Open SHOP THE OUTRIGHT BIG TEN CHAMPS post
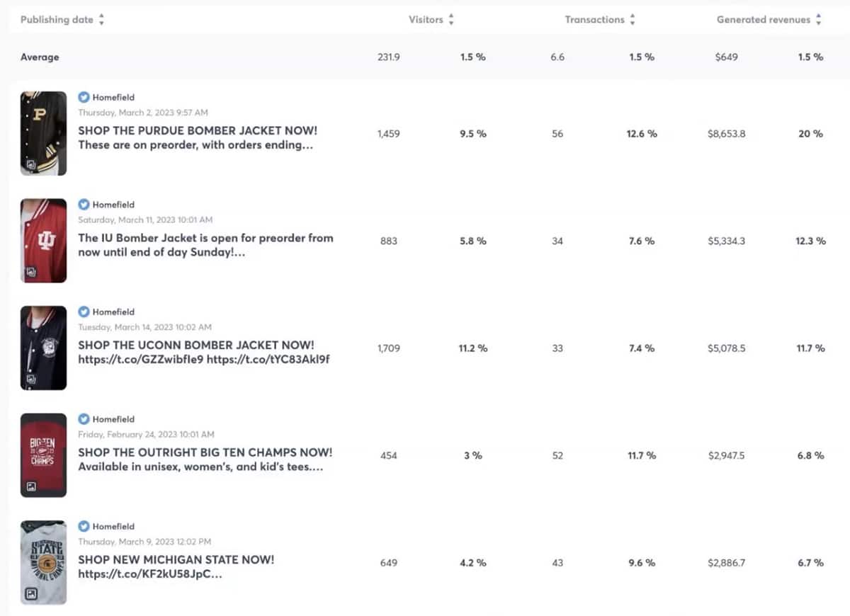This screenshot has width=850, height=616. (205, 452)
